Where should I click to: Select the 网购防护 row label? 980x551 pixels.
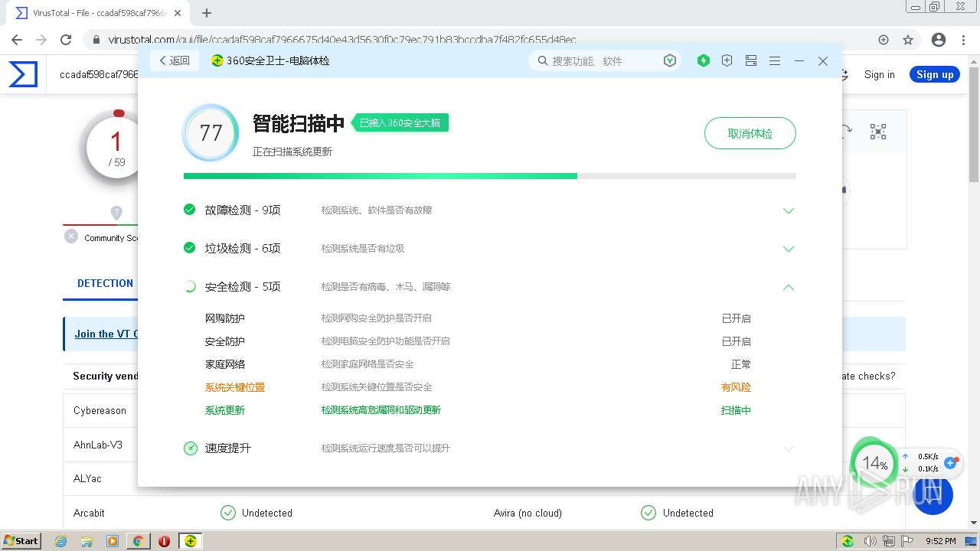pos(225,318)
